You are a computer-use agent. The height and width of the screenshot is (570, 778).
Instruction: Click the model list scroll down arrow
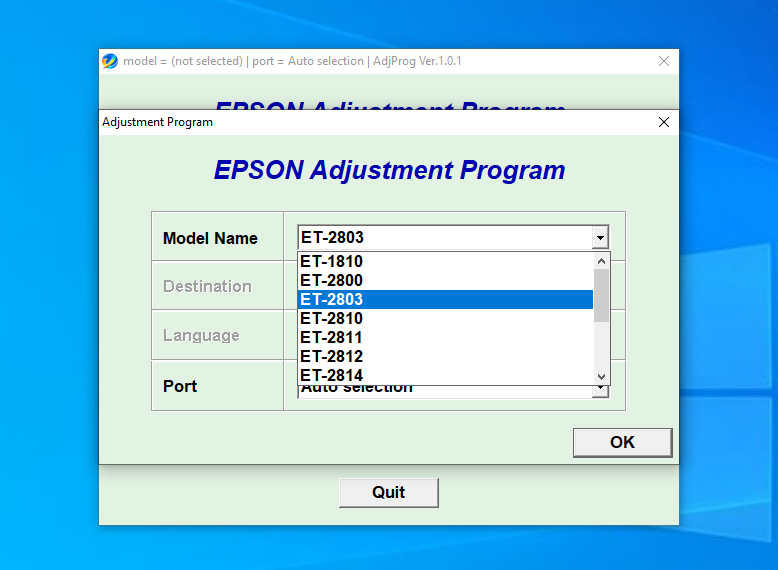click(x=601, y=377)
